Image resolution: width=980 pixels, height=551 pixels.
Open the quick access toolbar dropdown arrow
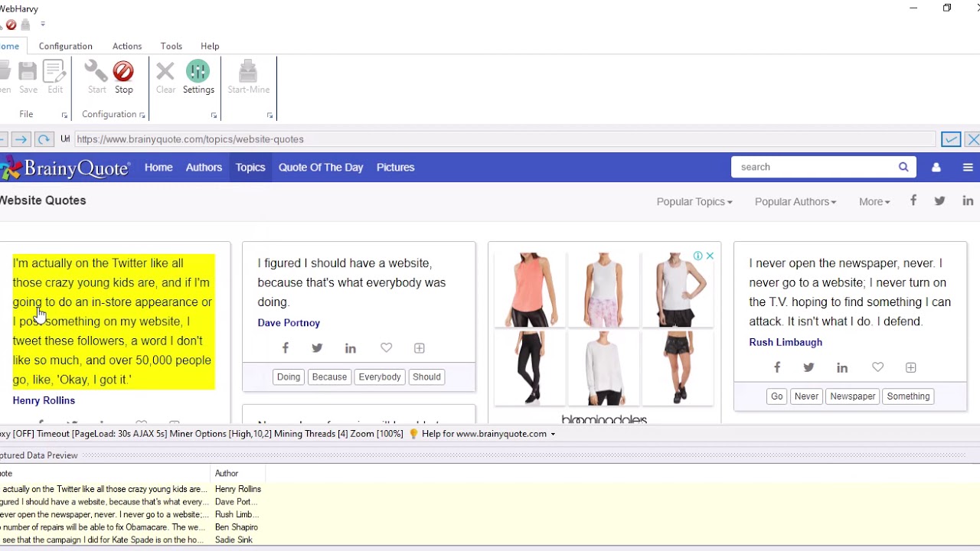43,24
